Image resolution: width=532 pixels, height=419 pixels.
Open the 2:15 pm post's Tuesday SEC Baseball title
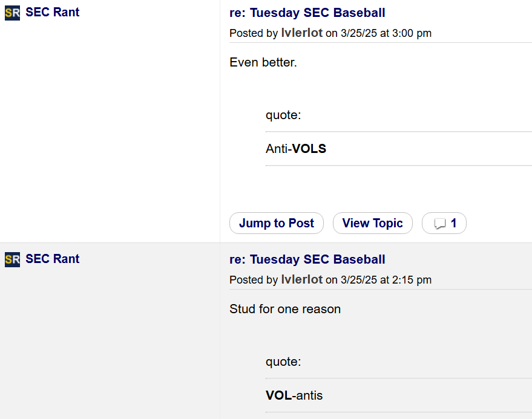[x=307, y=259]
